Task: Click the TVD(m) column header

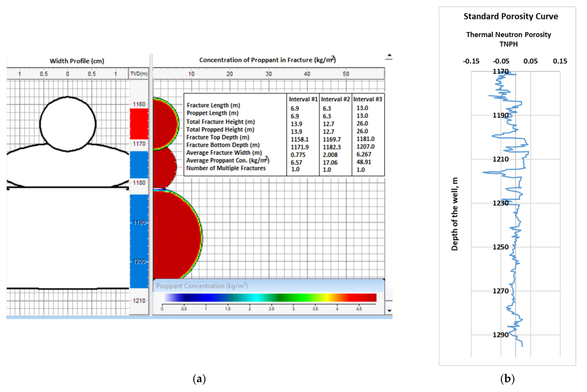Action: point(139,74)
